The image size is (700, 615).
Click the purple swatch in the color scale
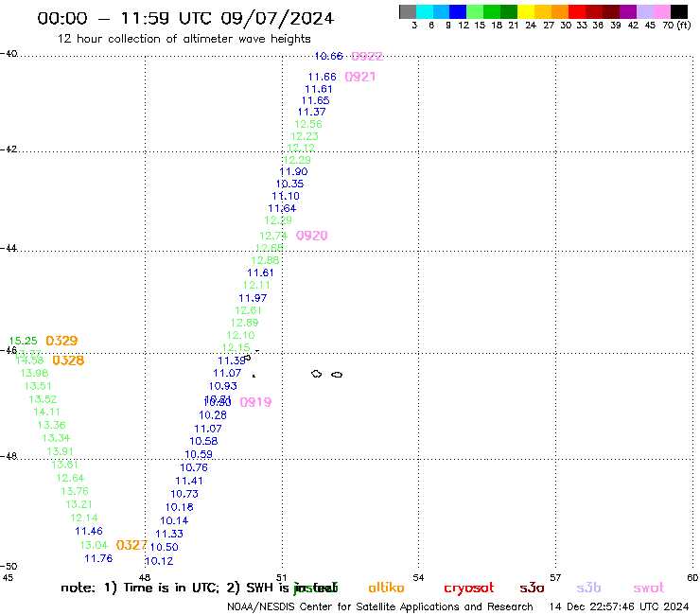pos(628,11)
